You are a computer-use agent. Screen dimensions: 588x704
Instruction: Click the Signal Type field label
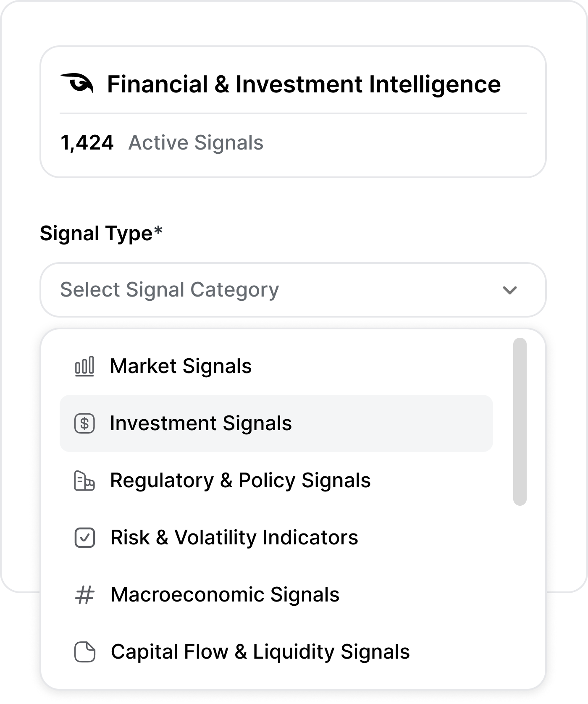coord(101,233)
